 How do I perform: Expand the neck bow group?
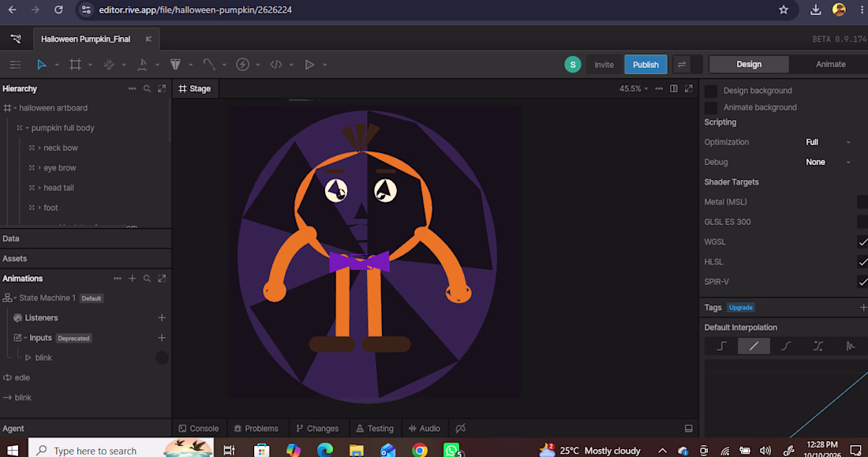click(x=39, y=148)
